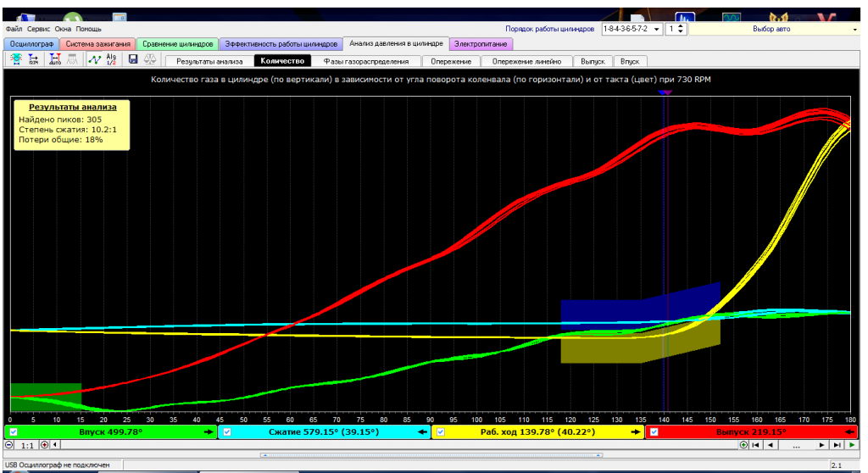Decrease the cylinder number spinner

click(x=681, y=32)
